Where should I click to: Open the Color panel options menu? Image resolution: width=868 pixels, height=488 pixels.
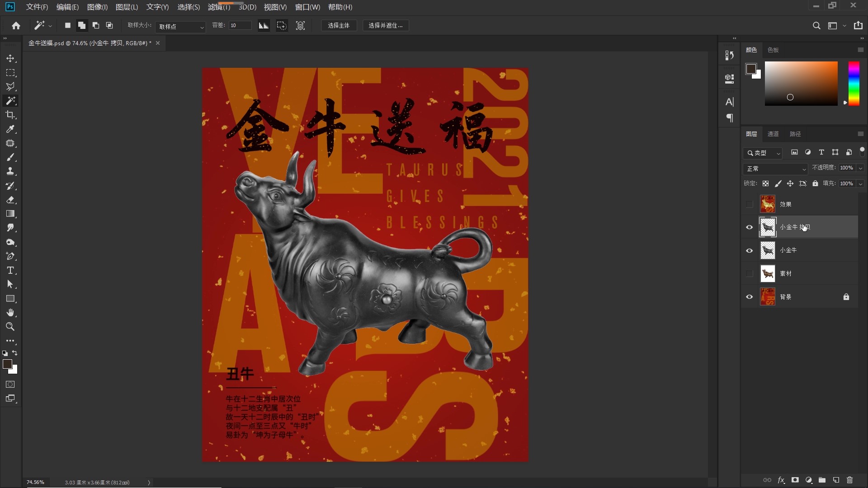coord(860,50)
